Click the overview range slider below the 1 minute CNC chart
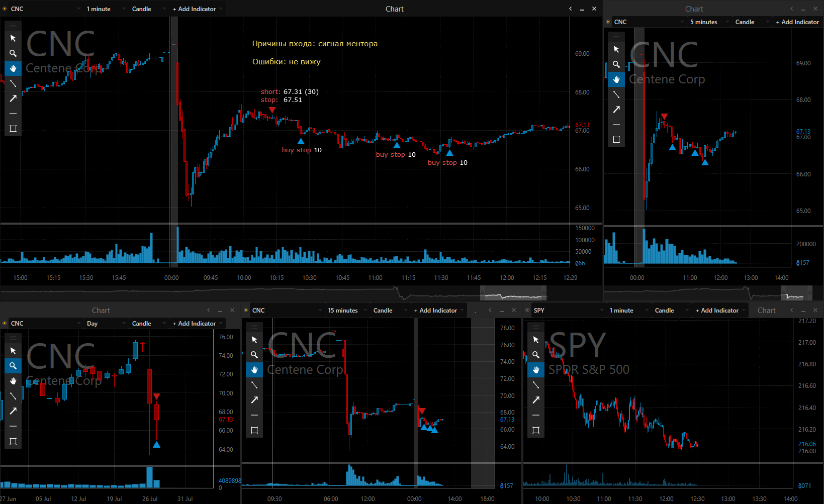 point(513,293)
